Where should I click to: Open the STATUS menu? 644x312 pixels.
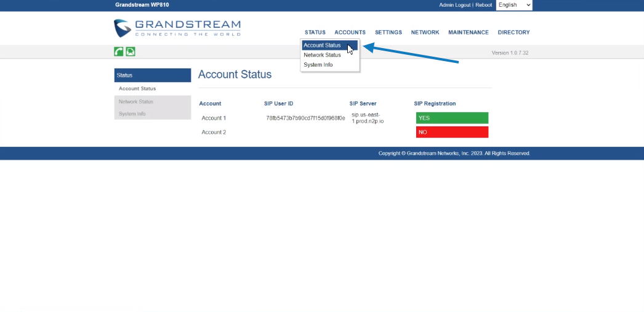pos(315,33)
